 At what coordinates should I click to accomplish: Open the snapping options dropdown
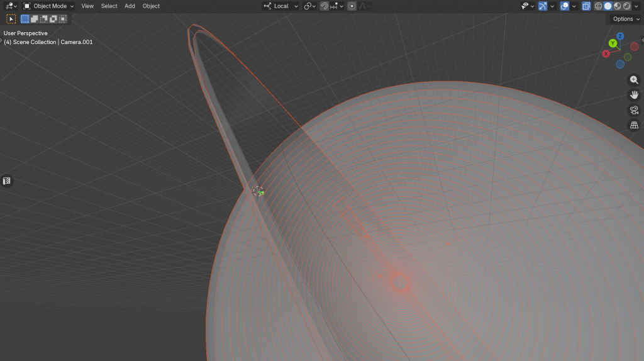pos(337,6)
